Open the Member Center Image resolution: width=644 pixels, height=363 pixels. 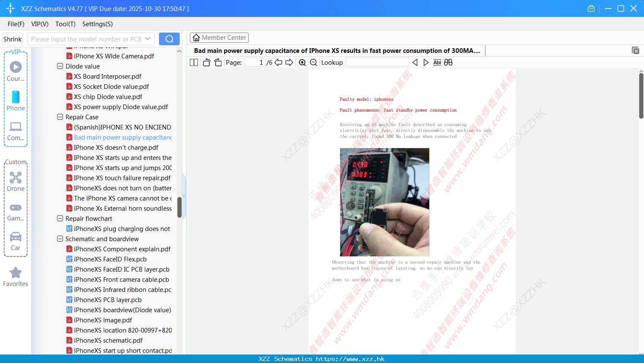pyautogui.click(x=219, y=38)
